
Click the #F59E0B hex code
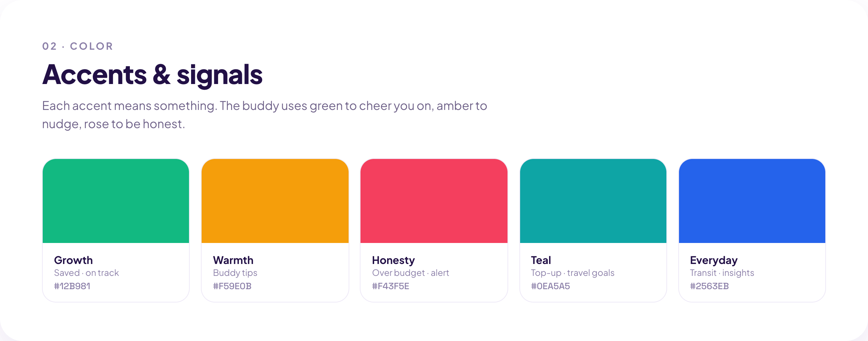point(232,286)
